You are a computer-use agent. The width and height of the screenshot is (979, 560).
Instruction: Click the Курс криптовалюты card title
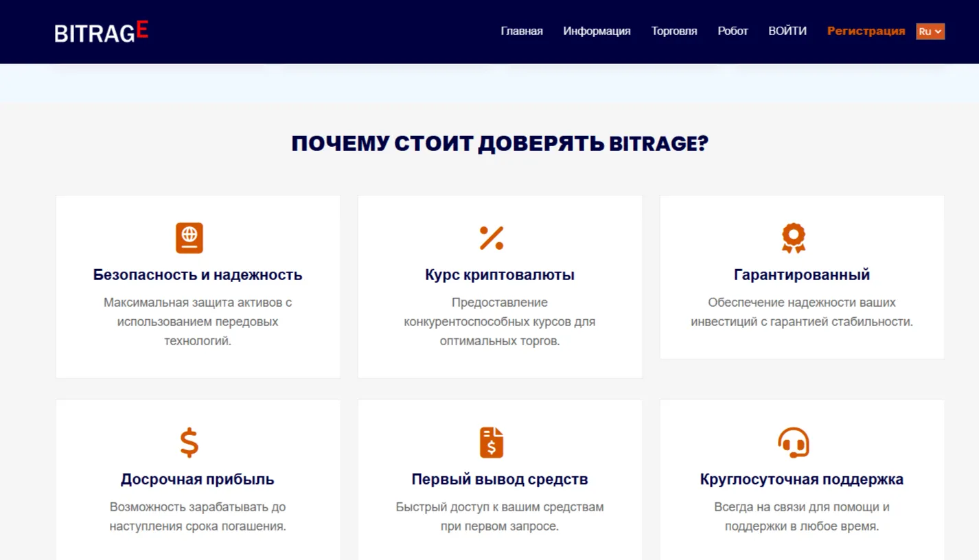(x=500, y=275)
